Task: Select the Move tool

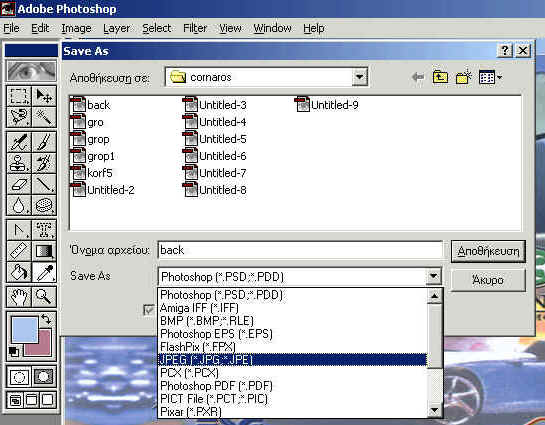Action: 44,96
